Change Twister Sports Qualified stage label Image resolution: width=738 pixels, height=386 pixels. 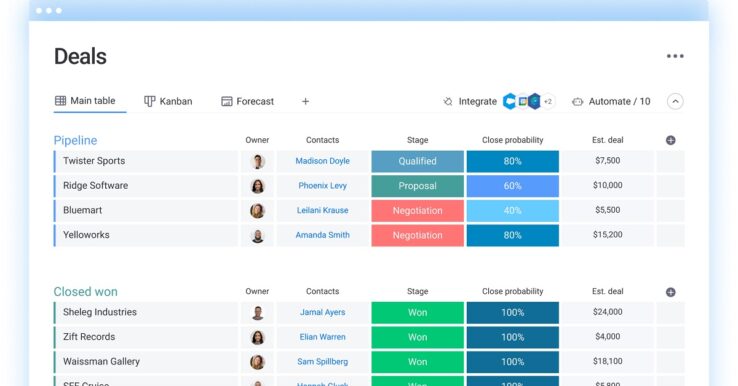point(417,161)
